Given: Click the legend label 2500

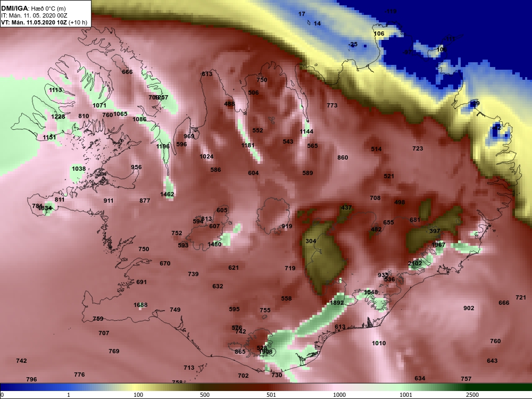Looking at the screenshot, I should click(472, 395).
